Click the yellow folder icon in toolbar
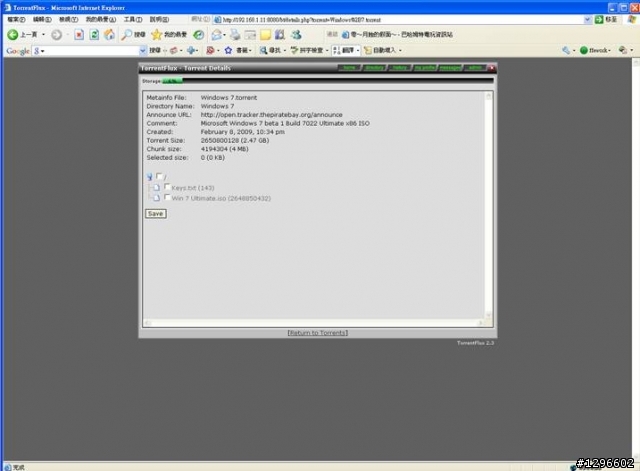 [x=265, y=35]
